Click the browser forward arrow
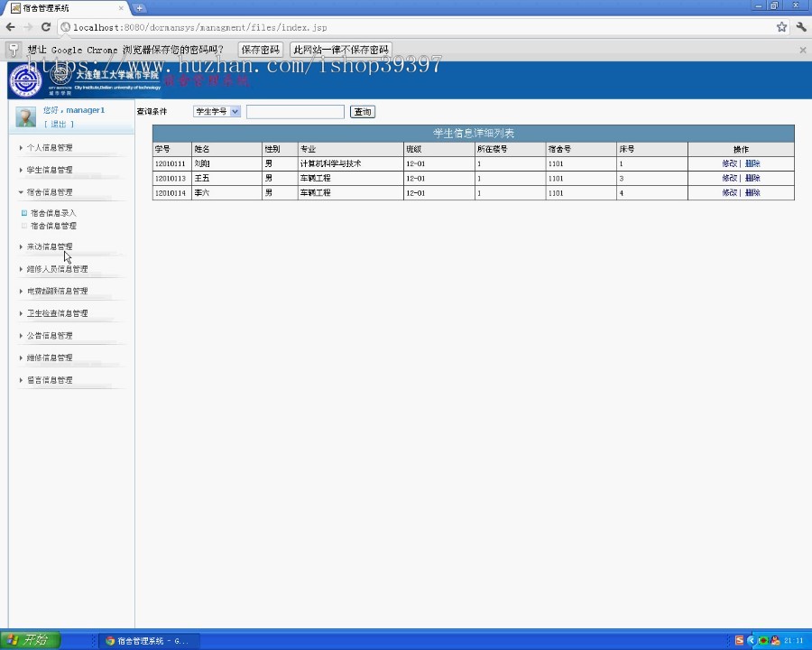 click(x=28, y=27)
